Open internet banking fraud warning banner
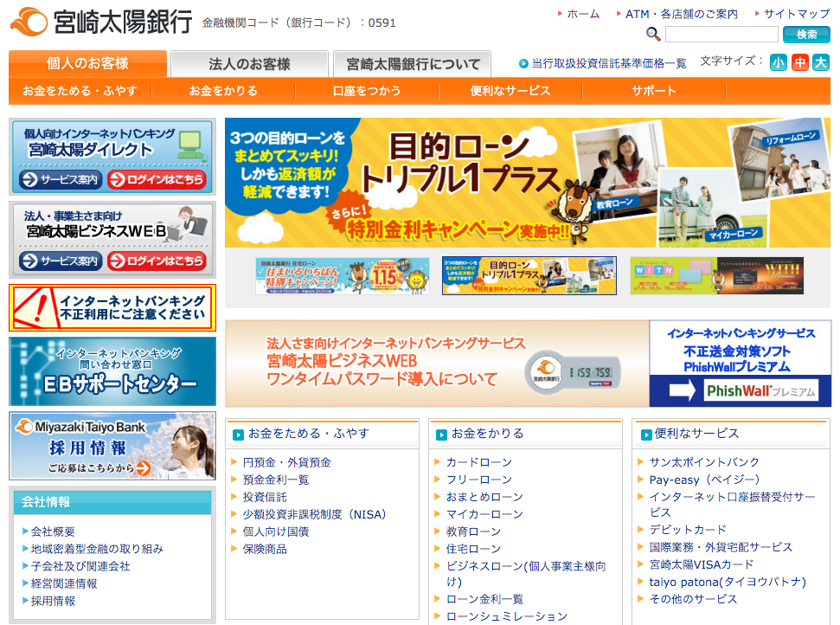The image size is (840, 625). [x=112, y=307]
